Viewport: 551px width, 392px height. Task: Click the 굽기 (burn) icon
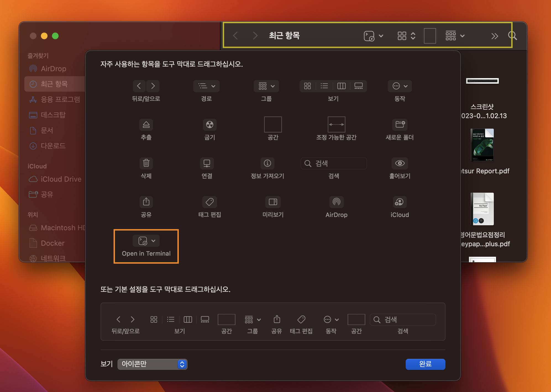pyautogui.click(x=209, y=125)
